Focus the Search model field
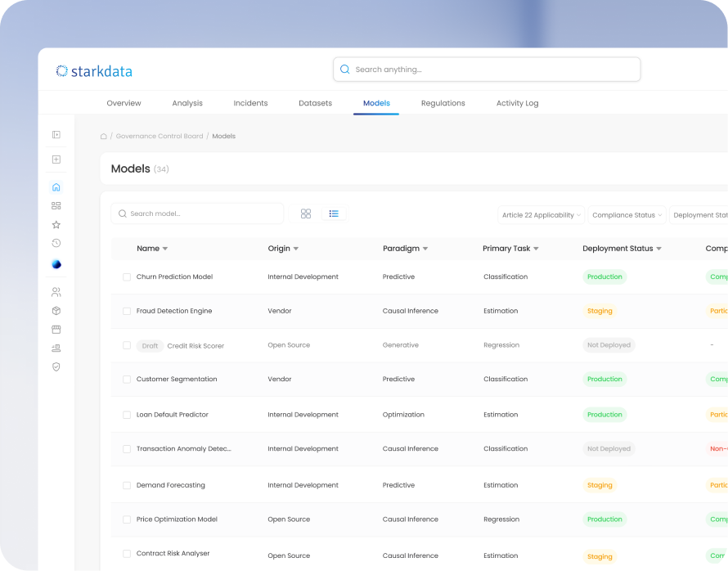The width and height of the screenshot is (728, 571). (x=197, y=214)
